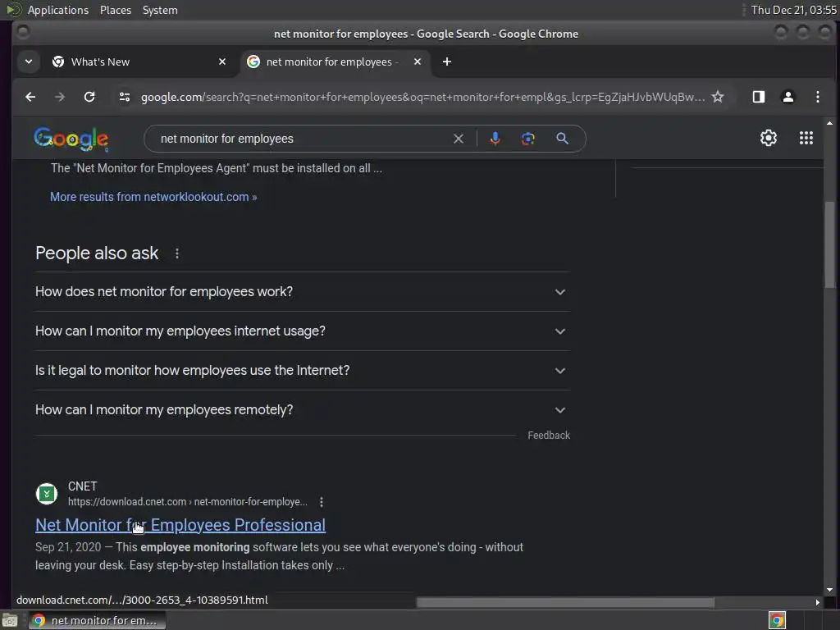The image size is (840, 630).
Task: Expand Is it legal to monitor employees question
Action: tap(303, 371)
